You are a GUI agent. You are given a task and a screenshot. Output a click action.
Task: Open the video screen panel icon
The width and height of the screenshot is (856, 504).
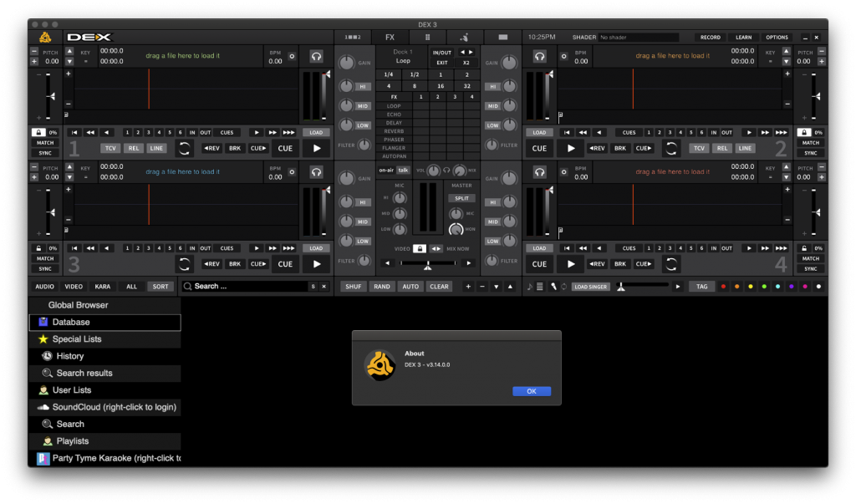click(x=502, y=37)
